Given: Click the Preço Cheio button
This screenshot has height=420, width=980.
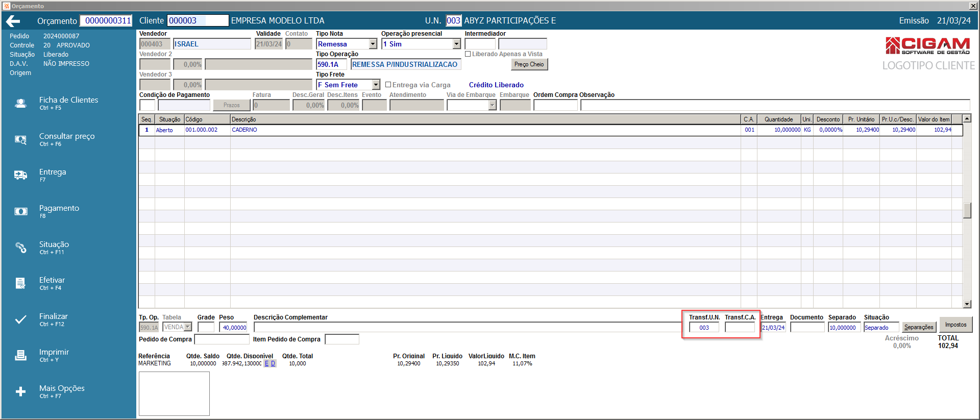Looking at the screenshot, I should click(x=529, y=64).
